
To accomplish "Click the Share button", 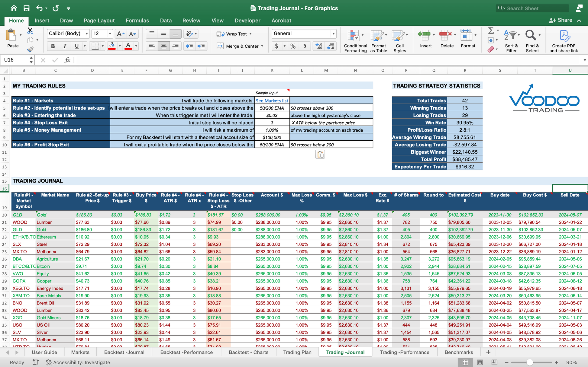I will coord(561,20).
